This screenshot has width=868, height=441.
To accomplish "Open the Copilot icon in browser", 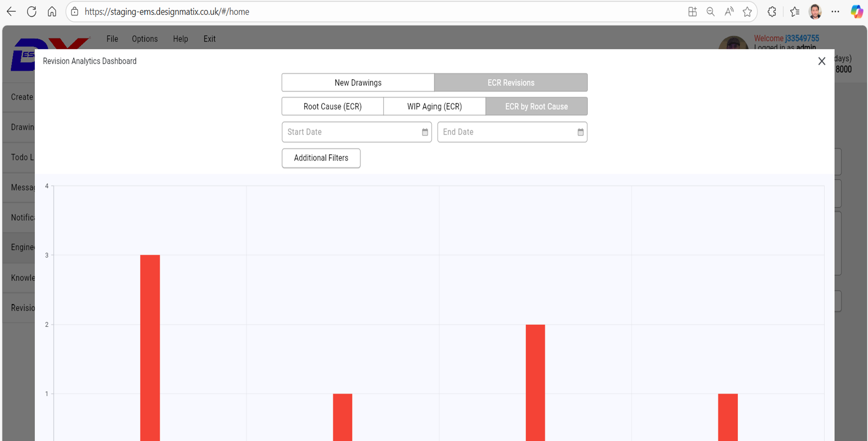I will pos(856,12).
